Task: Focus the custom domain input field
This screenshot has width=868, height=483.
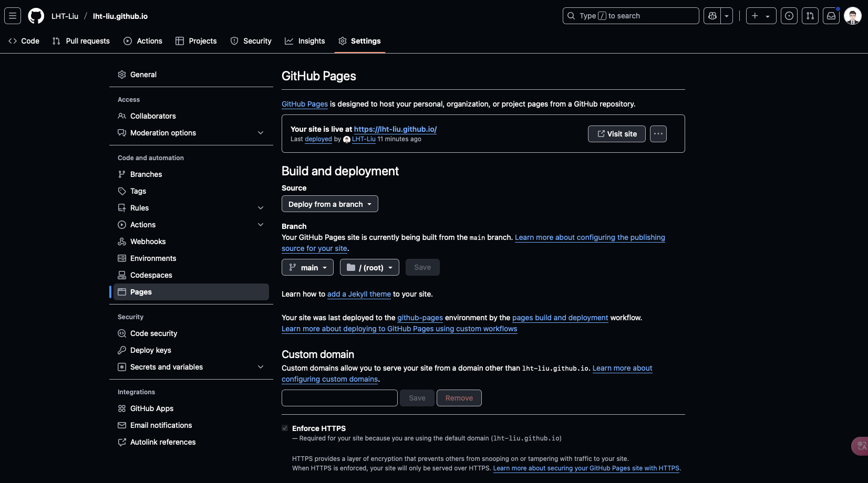Action: coord(339,398)
